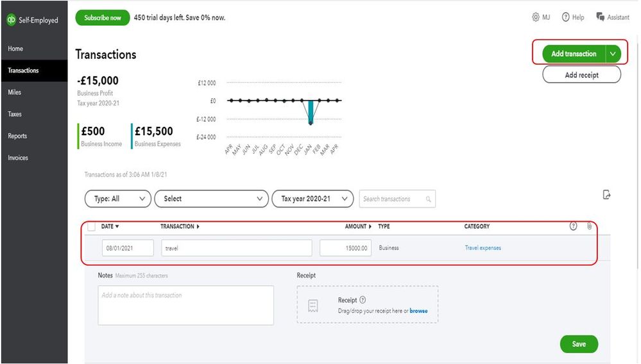641x364 pixels.
Task: Click the Receipt info question mark icon
Action: tap(362, 300)
